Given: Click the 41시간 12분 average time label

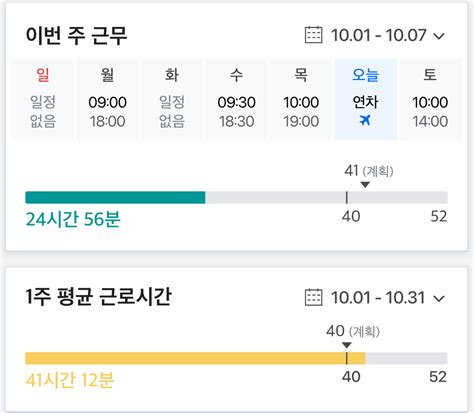Looking at the screenshot, I should click(x=70, y=380).
